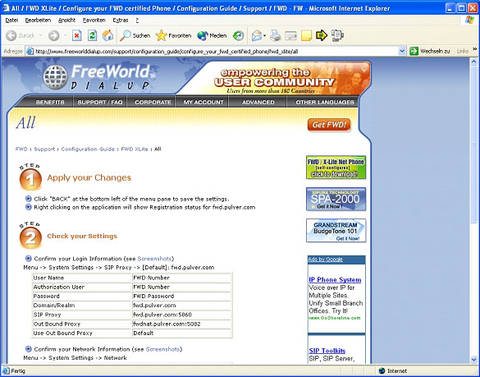
Task: Go to the Home page icon
Action: click(108, 35)
